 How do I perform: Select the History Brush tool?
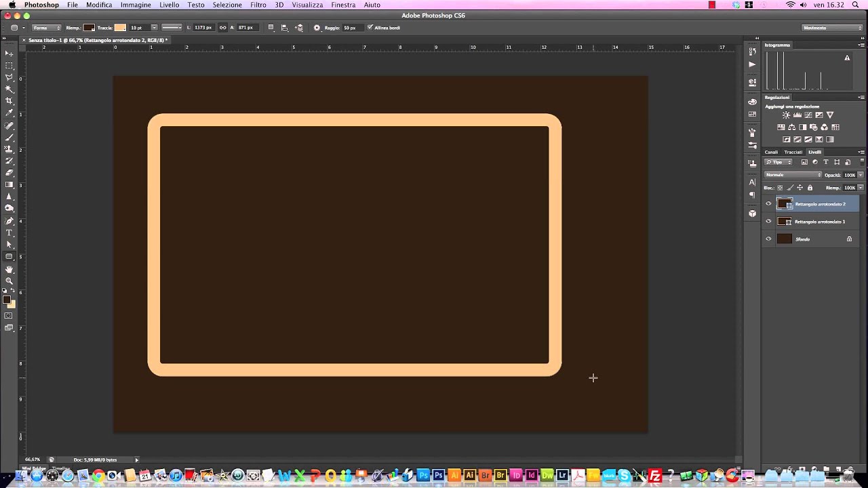[x=9, y=161]
